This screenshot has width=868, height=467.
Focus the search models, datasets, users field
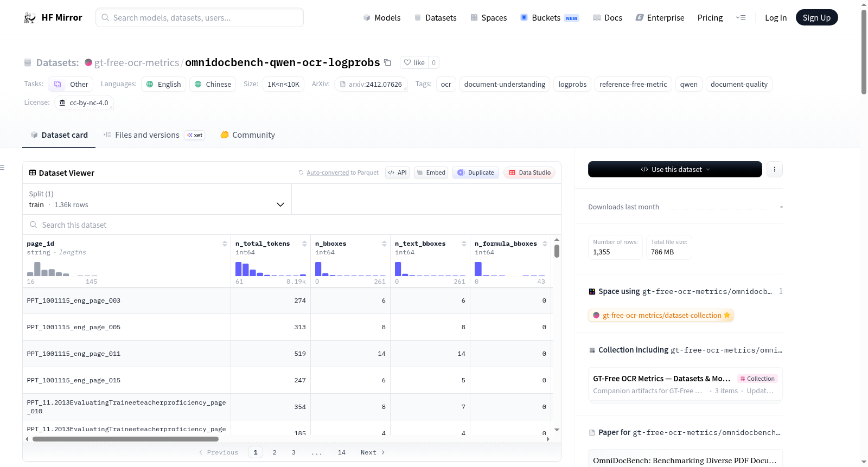coord(200,17)
